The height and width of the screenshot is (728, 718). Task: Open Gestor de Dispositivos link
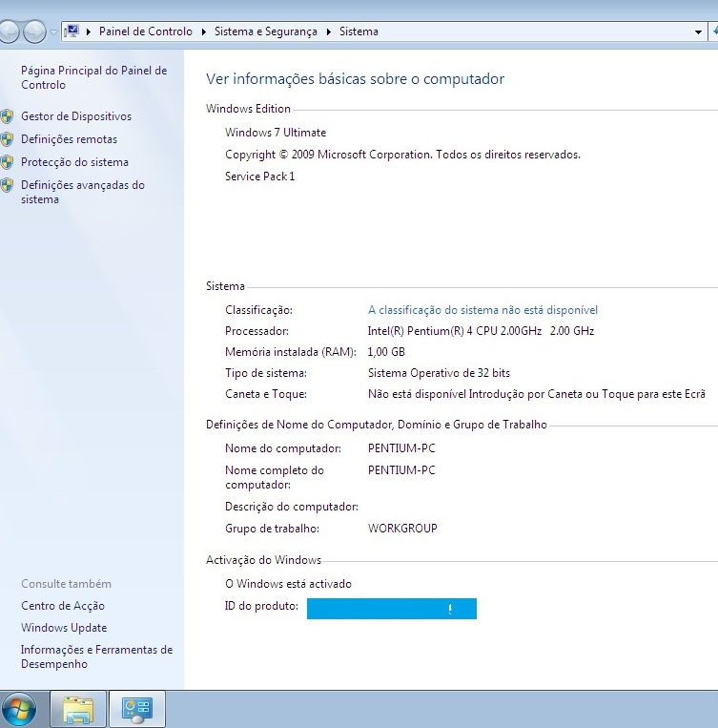[x=76, y=116]
